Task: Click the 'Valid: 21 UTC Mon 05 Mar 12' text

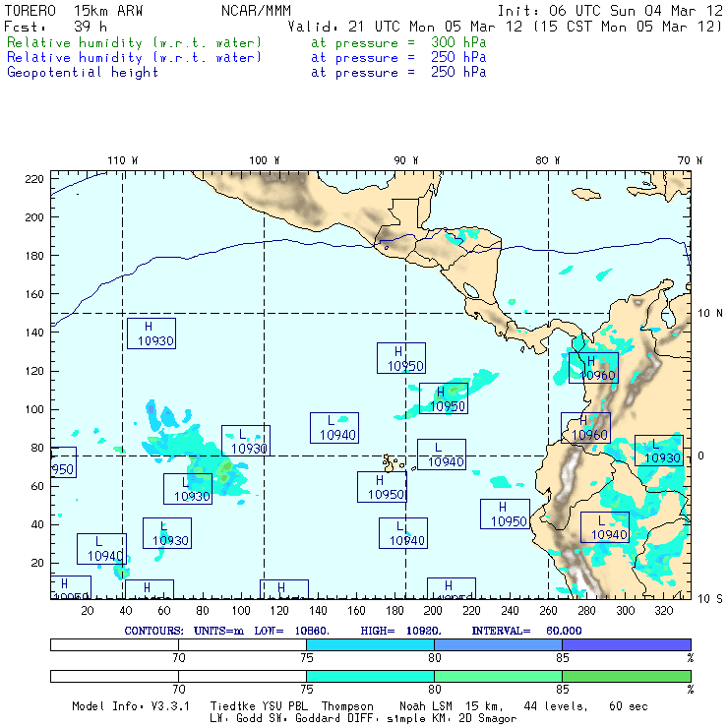Action: 405,27
